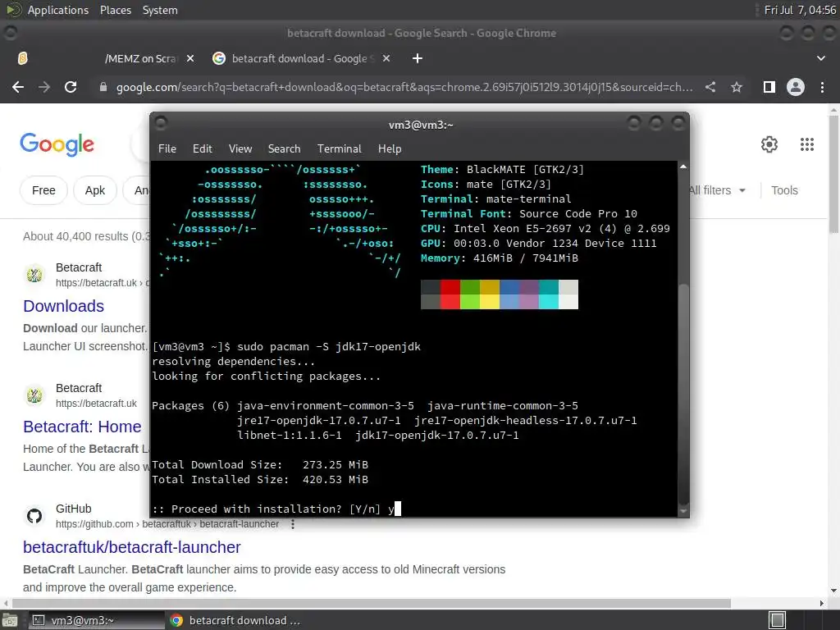Image resolution: width=840 pixels, height=630 pixels.
Task: Open Betacraft Downloads result
Action: click(x=63, y=306)
